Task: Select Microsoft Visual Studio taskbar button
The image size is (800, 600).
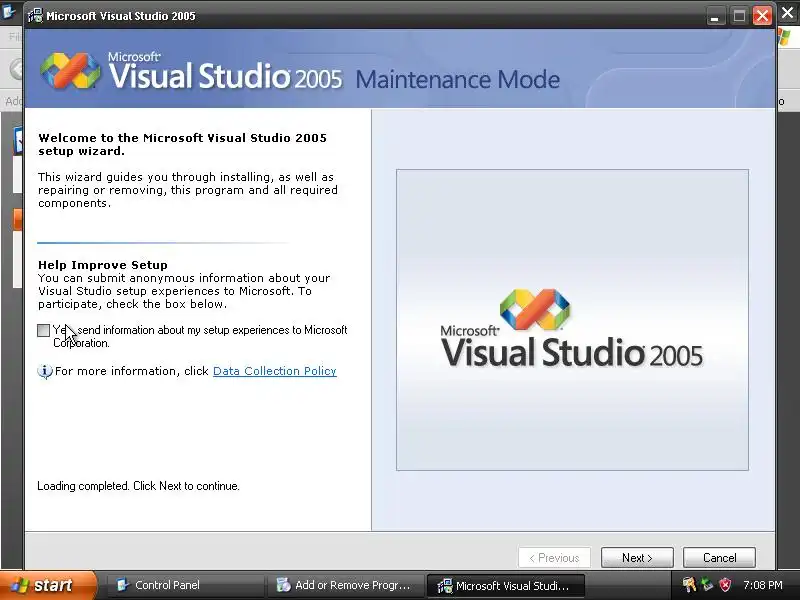Action: (505, 585)
